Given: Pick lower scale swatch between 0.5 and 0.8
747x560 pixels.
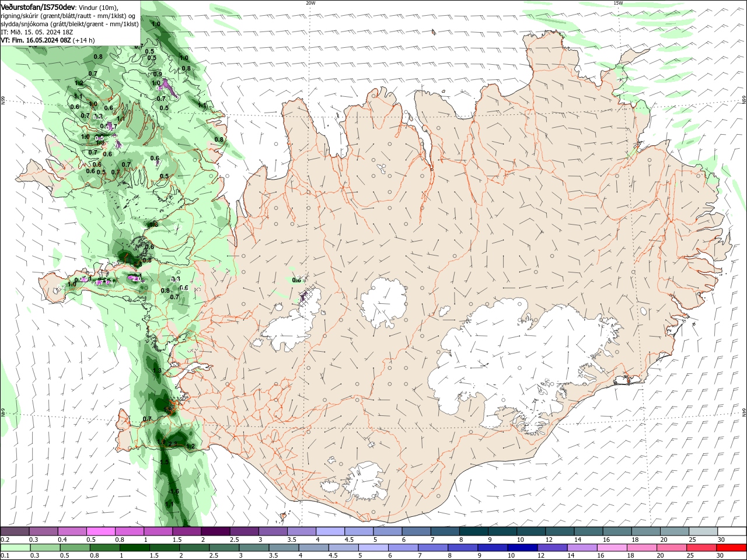Looking at the screenshot, I should tap(75, 548).
